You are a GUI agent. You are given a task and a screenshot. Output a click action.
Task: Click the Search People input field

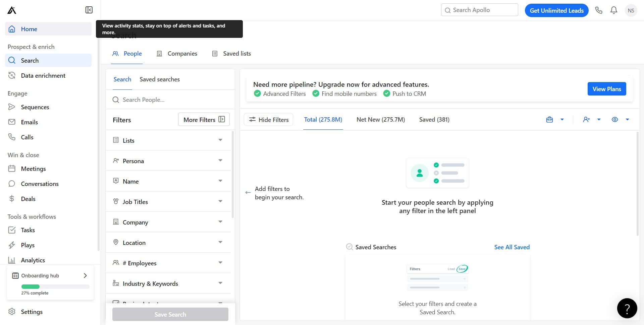(x=174, y=100)
